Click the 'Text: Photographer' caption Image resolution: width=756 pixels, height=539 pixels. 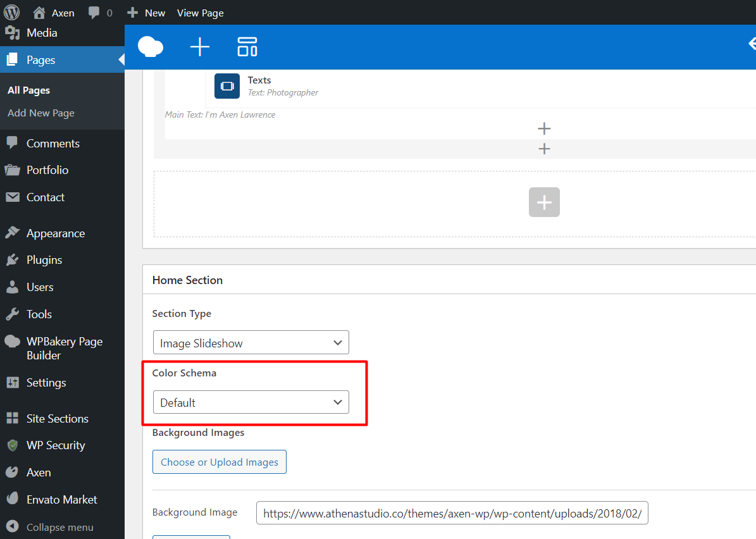283,92
